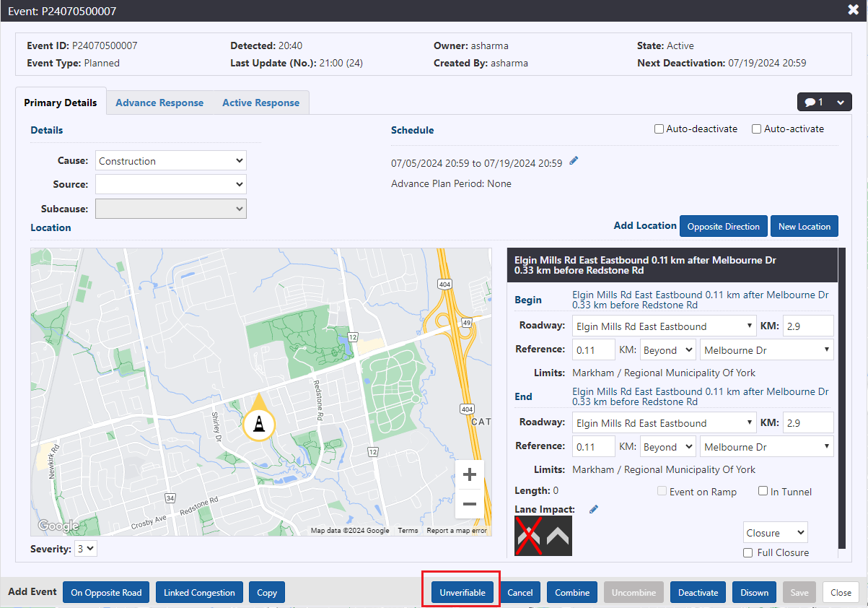
Task: Mark the event as Unverifiable
Action: tap(463, 593)
